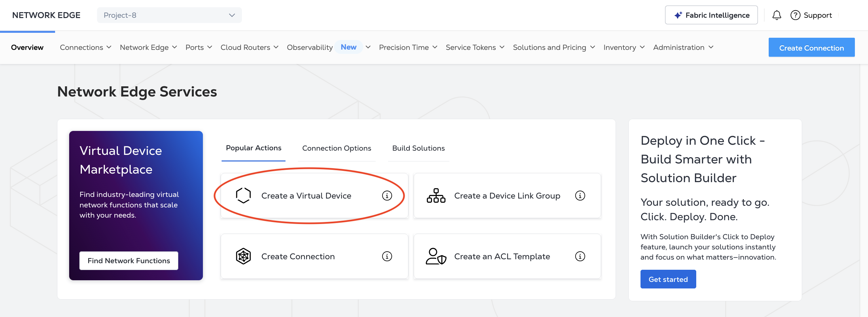This screenshot has width=868, height=317.
Task: Open the Project-8 project selector dropdown
Action: [169, 15]
